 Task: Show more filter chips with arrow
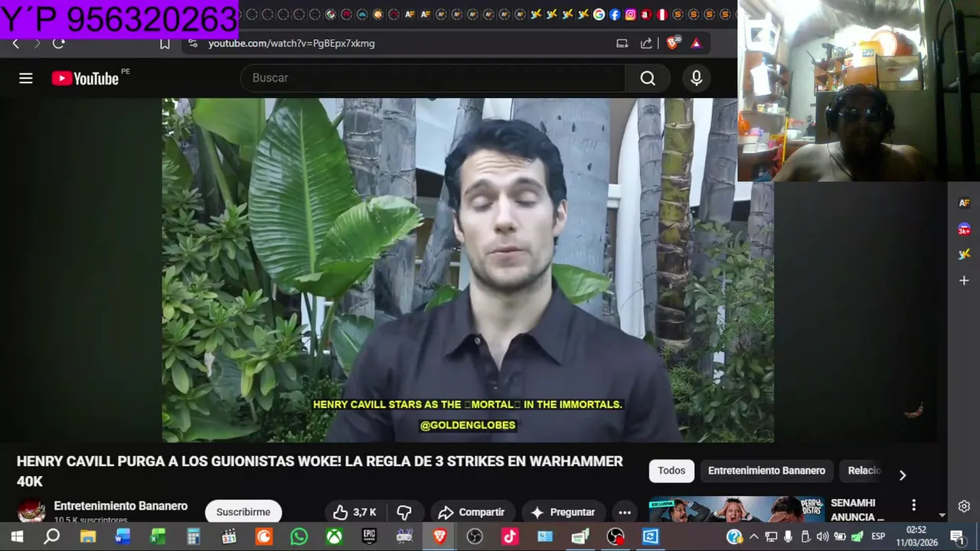point(903,475)
